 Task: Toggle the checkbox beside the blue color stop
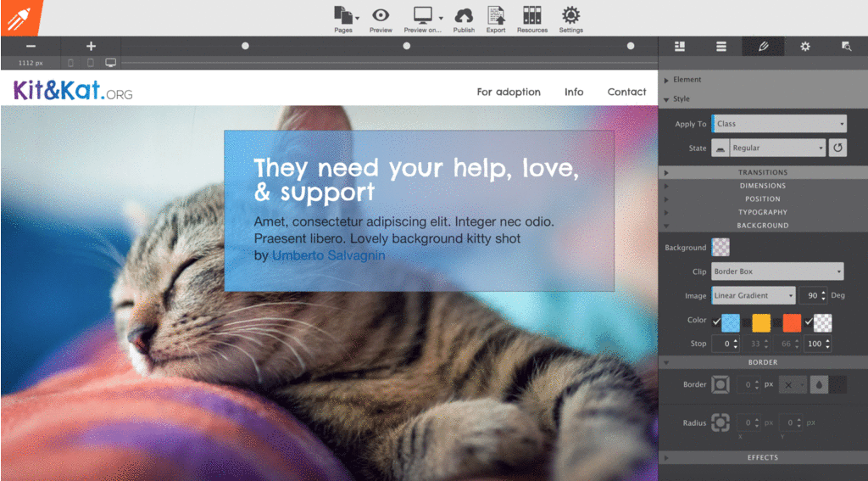pyautogui.click(x=716, y=322)
